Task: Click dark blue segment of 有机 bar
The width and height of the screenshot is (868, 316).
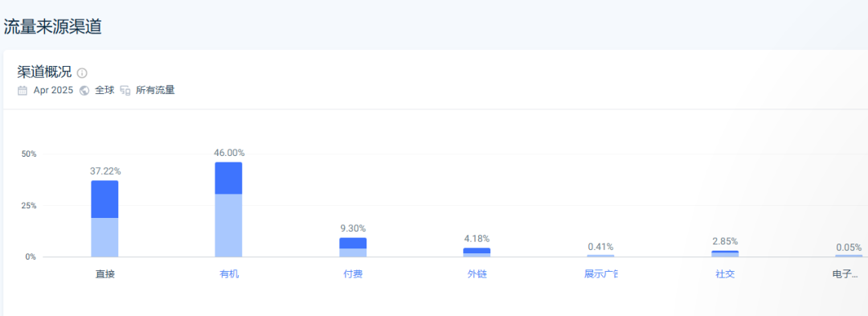Action: pos(228,179)
